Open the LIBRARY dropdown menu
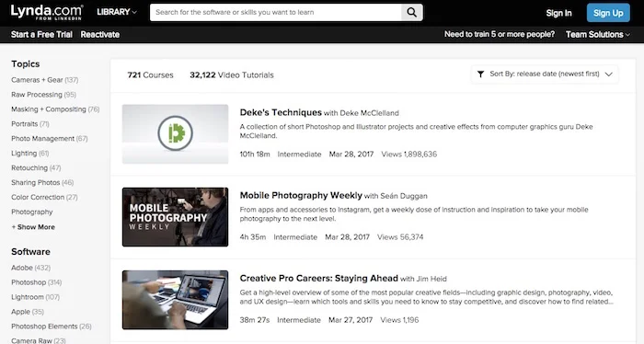The height and width of the screenshot is (344, 644). pyautogui.click(x=117, y=12)
